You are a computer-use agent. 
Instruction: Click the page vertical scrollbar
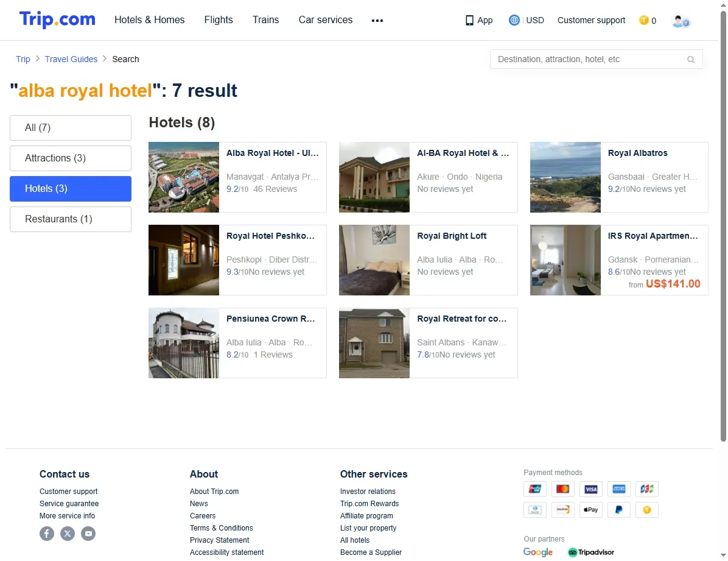tap(723, 227)
